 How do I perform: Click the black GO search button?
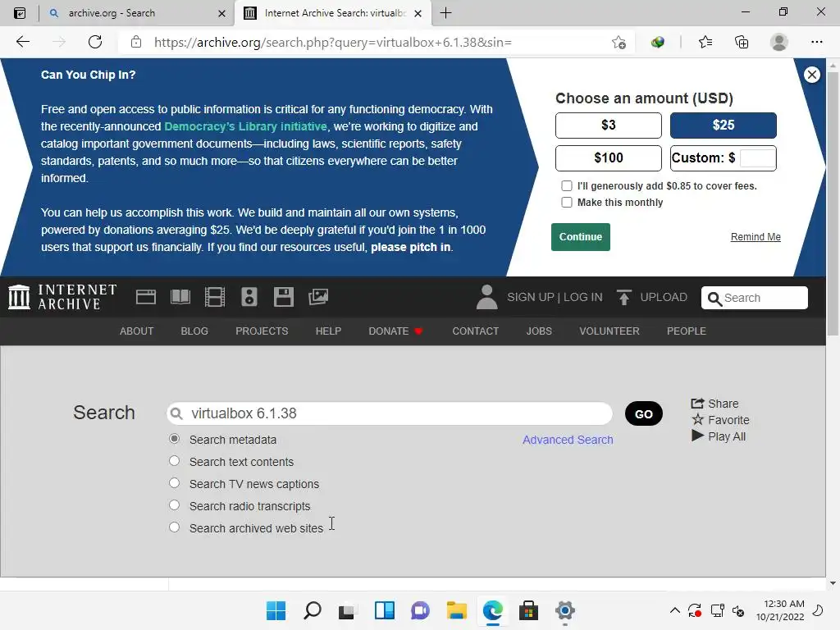click(644, 413)
